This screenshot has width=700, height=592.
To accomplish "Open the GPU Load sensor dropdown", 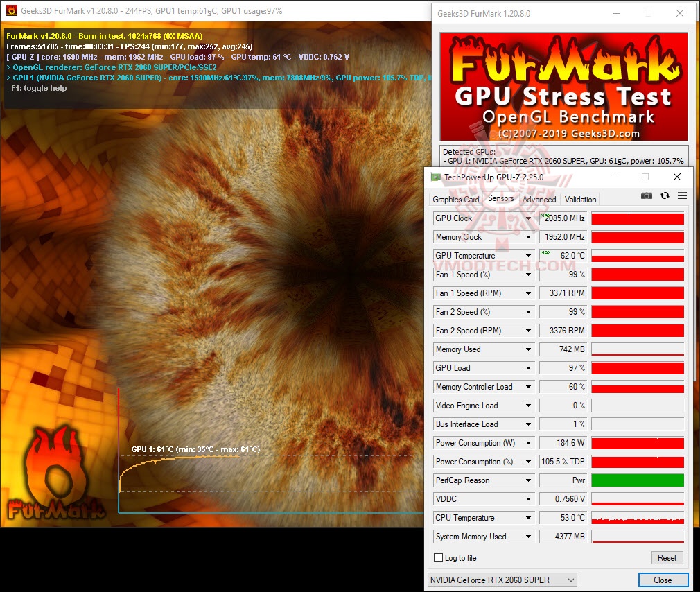I will pos(528,368).
